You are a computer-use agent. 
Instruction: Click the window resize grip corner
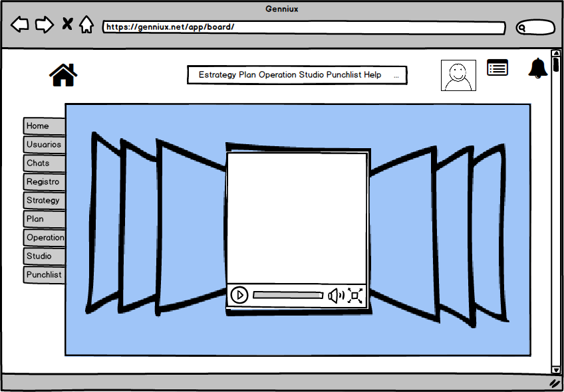(555, 383)
